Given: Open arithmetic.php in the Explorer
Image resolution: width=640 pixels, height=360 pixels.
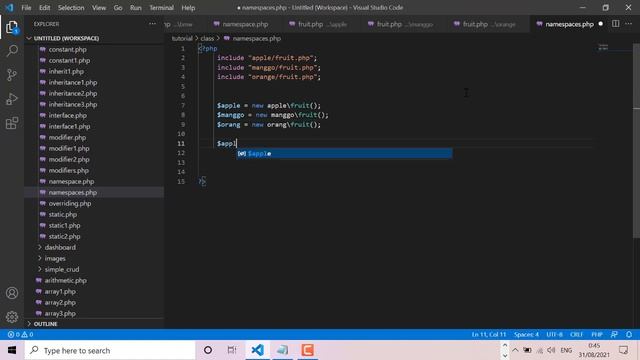Looking at the screenshot, I should (65, 280).
